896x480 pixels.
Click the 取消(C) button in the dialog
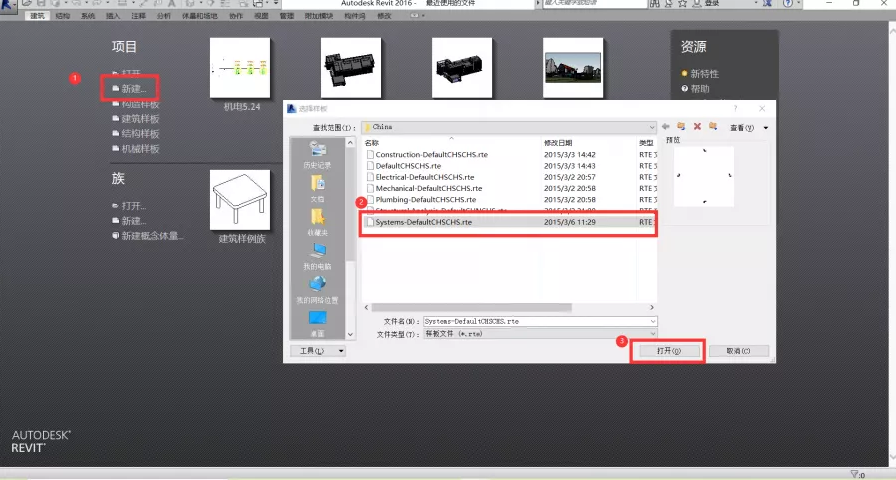pyautogui.click(x=738, y=351)
